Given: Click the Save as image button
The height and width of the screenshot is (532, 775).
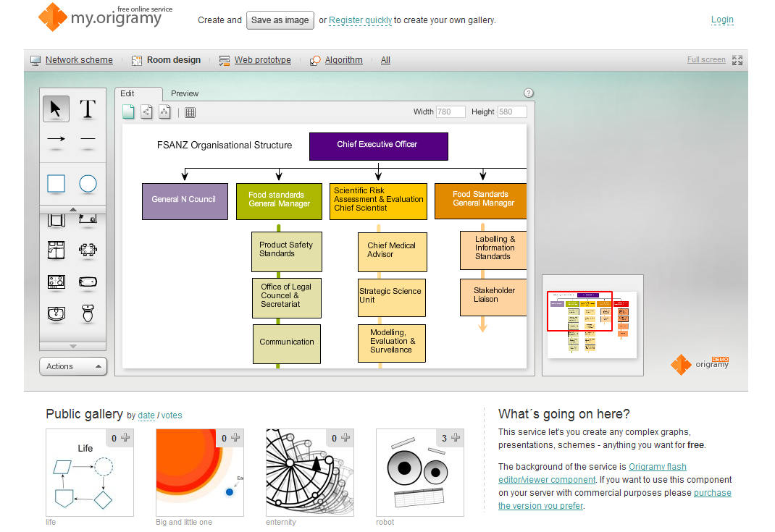Looking at the screenshot, I should 280,20.
